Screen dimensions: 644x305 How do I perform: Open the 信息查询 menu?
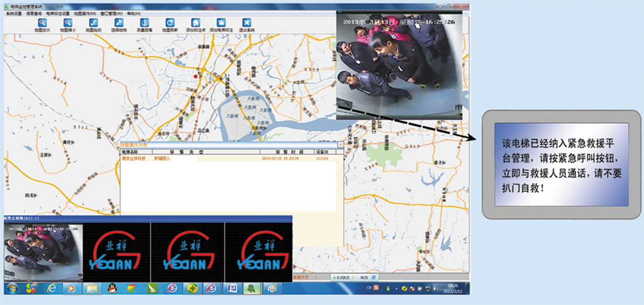click(x=34, y=13)
